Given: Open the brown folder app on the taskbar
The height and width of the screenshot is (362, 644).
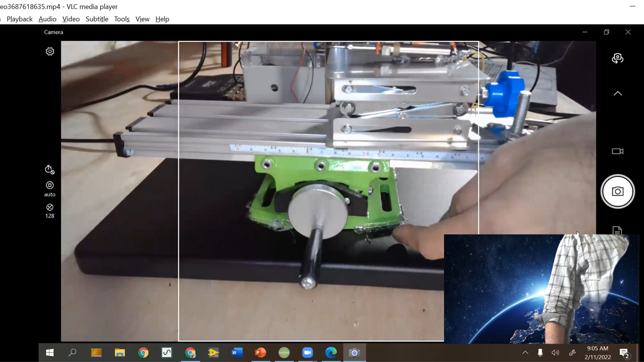Looking at the screenshot, I should pyautogui.click(x=96, y=353).
